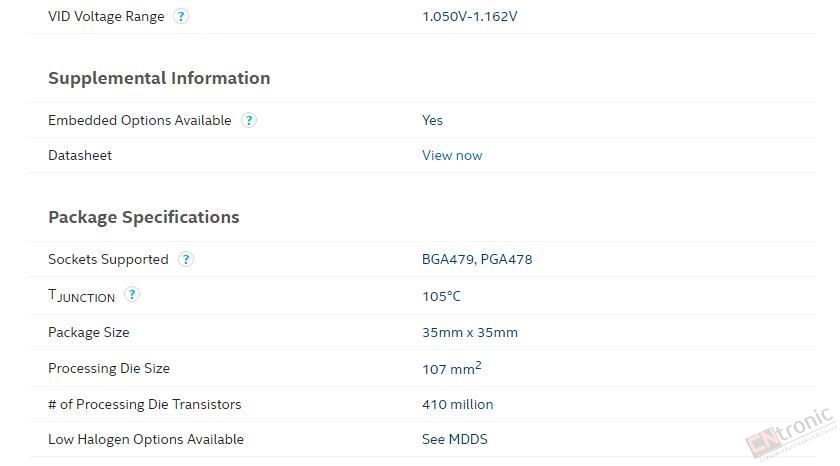Click the Datasheet row label
Viewport: 840px width, 466px height.
[80, 155]
